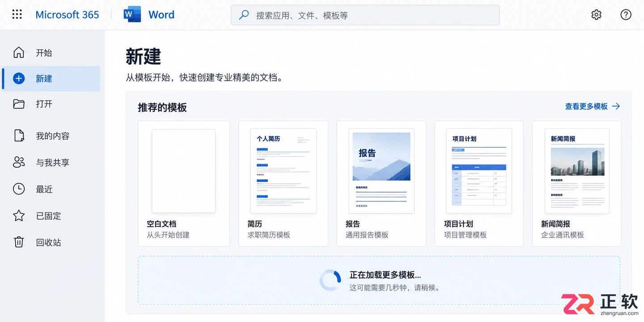Click the 推荐的模板 section heading
This screenshot has width=644, height=322.
click(x=162, y=107)
